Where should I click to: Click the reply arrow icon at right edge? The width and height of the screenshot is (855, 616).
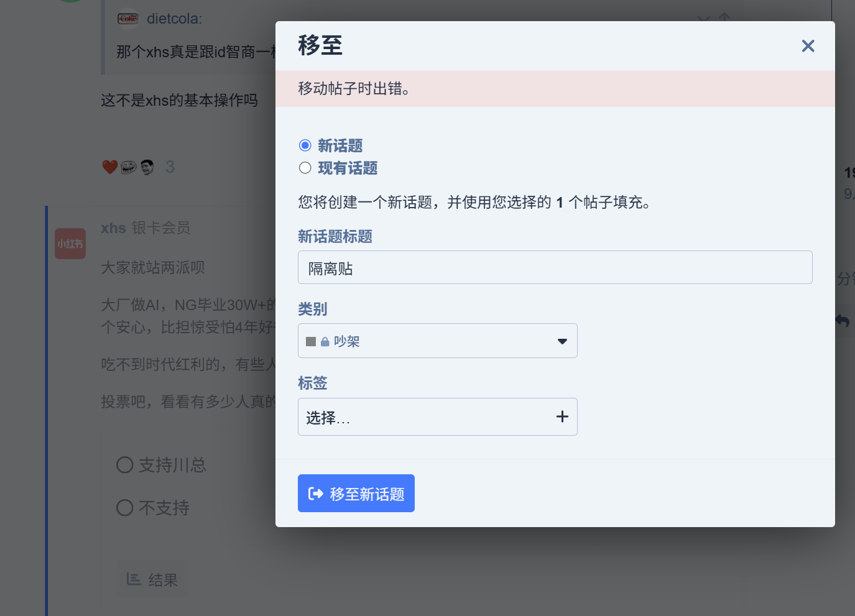click(x=843, y=321)
